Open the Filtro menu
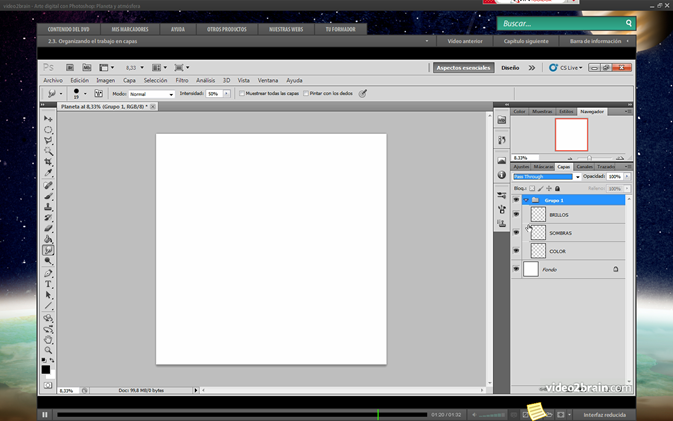The height and width of the screenshot is (421, 673). [x=182, y=80]
